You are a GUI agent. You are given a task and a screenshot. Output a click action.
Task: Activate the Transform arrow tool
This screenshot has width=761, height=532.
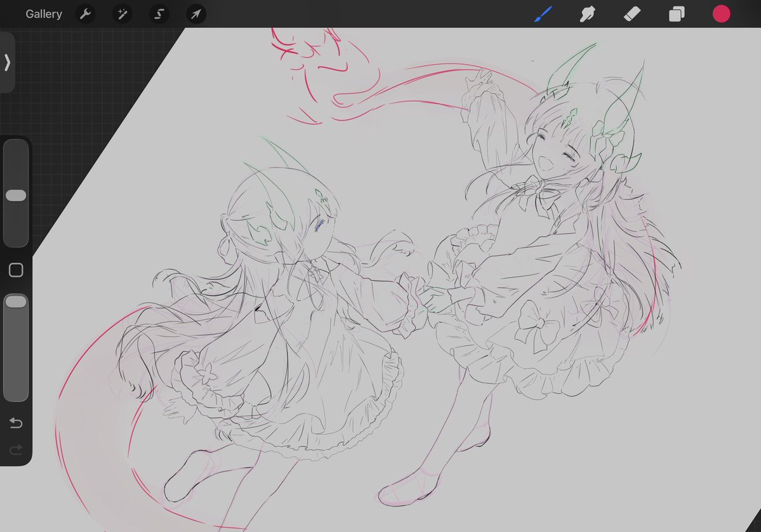tap(196, 14)
